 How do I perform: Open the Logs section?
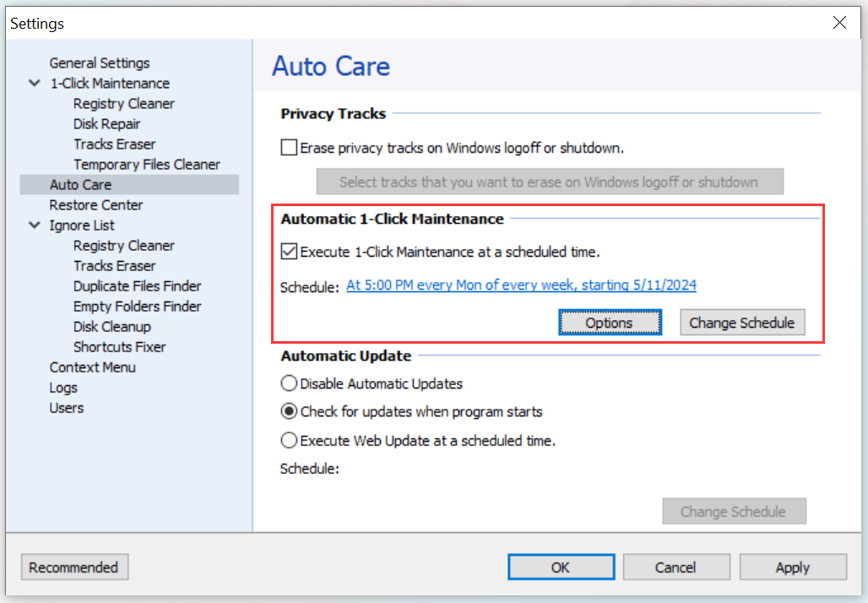[x=62, y=387]
